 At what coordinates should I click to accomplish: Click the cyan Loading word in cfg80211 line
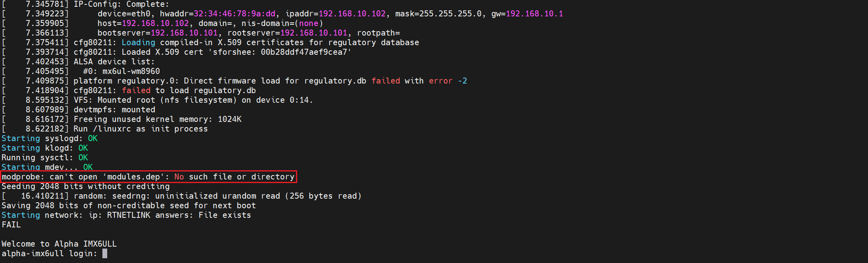click(x=138, y=42)
